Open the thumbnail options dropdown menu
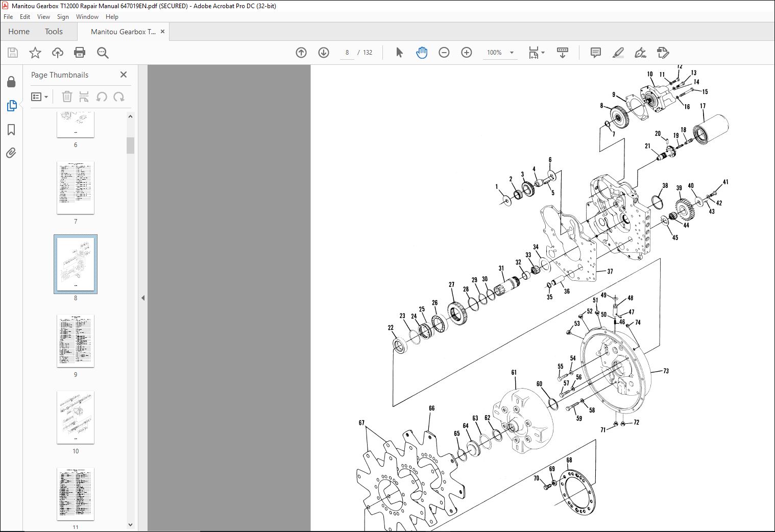 [x=39, y=96]
